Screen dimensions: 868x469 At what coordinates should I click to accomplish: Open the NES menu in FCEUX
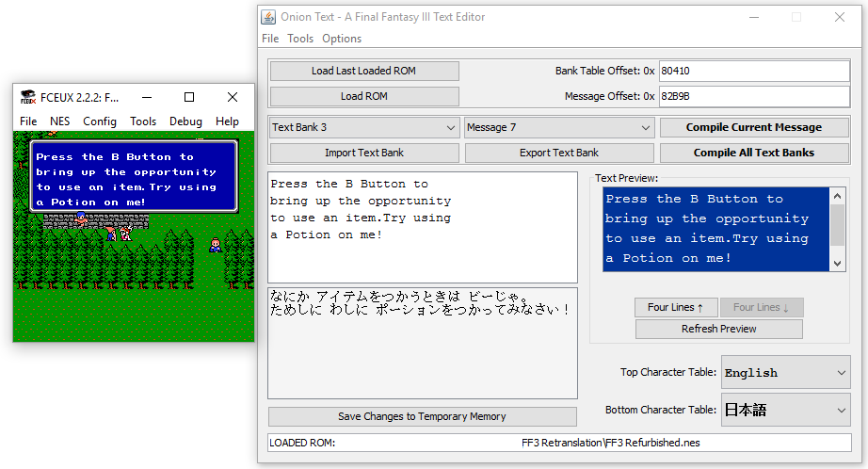(x=60, y=121)
